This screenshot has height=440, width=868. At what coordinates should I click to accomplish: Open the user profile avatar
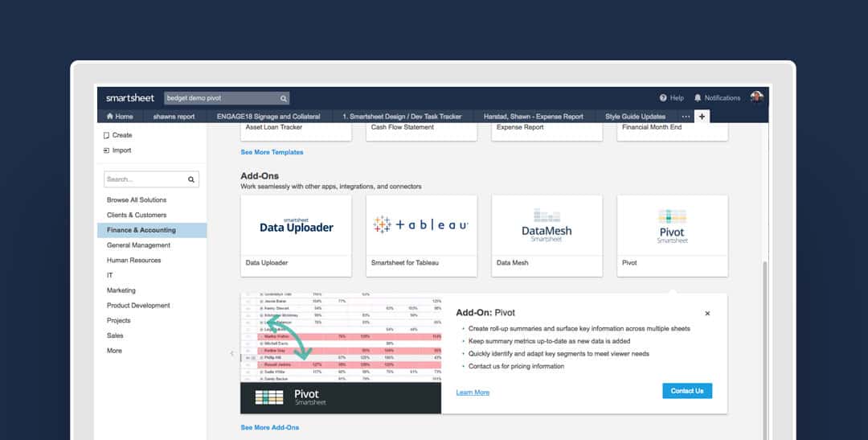[x=757, y=97]
